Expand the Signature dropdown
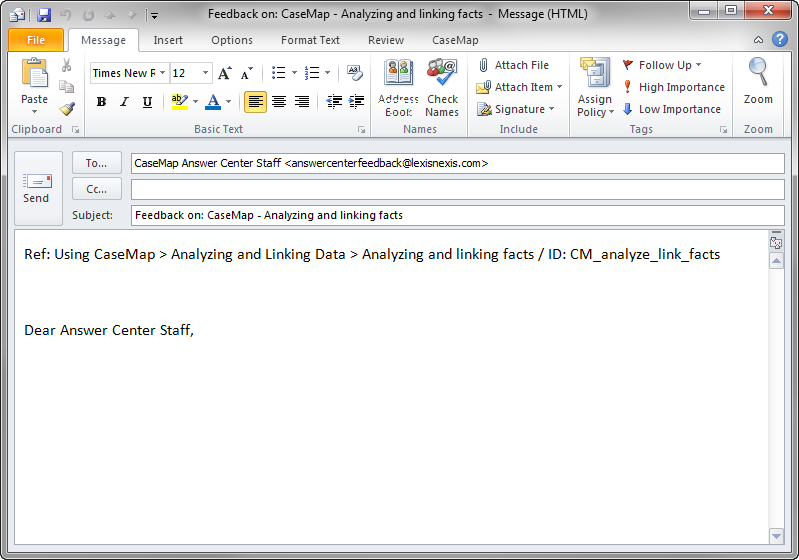799x560 pixels. 551,109
